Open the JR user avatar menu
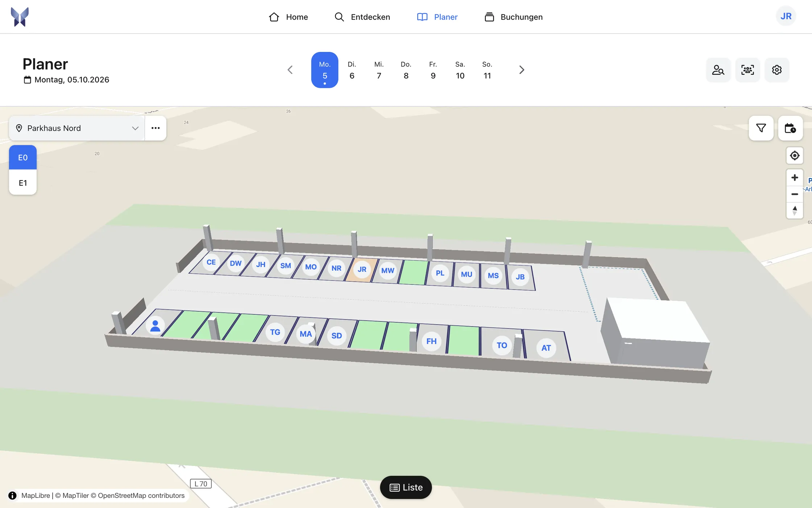 [786, 16]
